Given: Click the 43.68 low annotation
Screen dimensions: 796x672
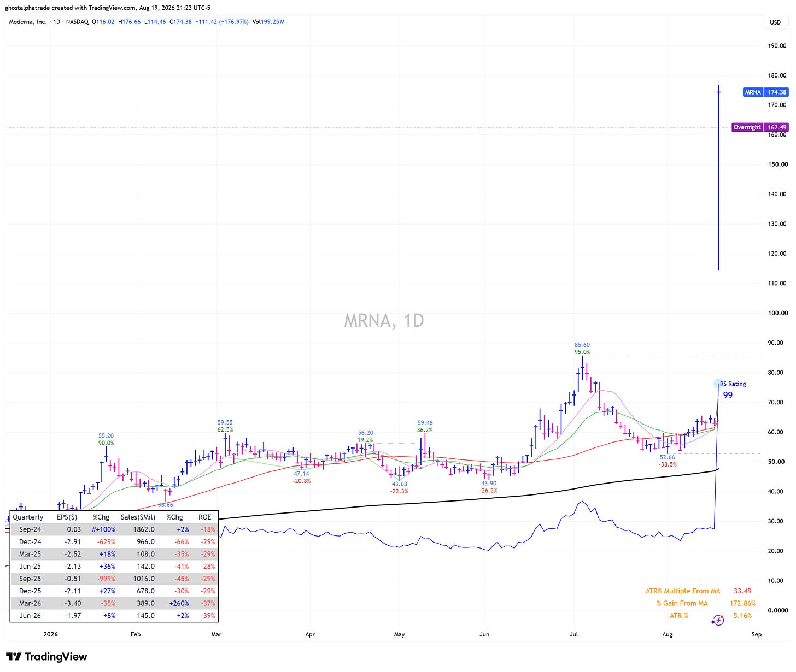Looking at the screenshot, I should tap(400, 484).
